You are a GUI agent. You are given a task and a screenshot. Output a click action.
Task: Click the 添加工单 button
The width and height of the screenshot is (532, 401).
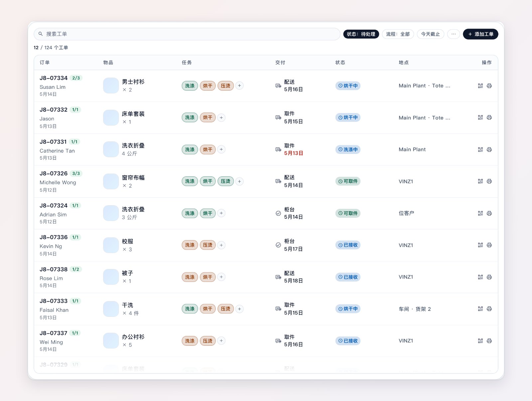[480, 34]
